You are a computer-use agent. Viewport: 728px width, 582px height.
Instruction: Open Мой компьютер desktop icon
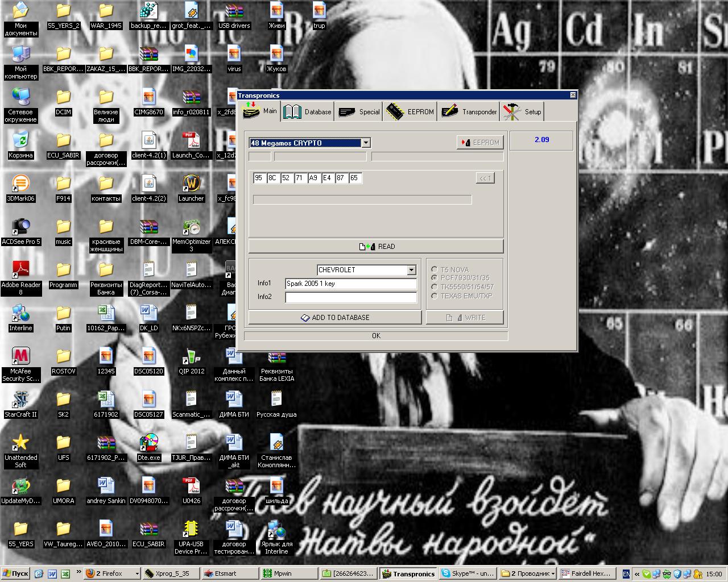pos(20,62)
